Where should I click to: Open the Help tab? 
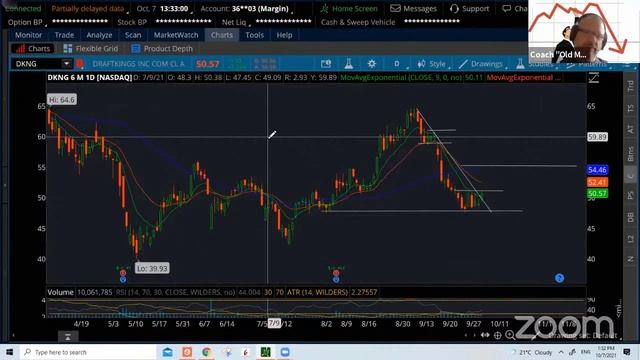click(284, 35)
